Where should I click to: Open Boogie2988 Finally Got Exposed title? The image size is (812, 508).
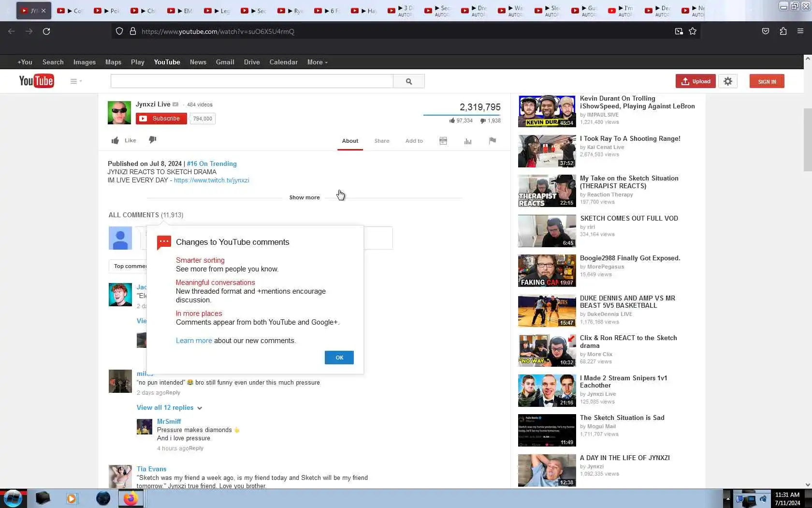pyautogui.click(x=630, y=258)
